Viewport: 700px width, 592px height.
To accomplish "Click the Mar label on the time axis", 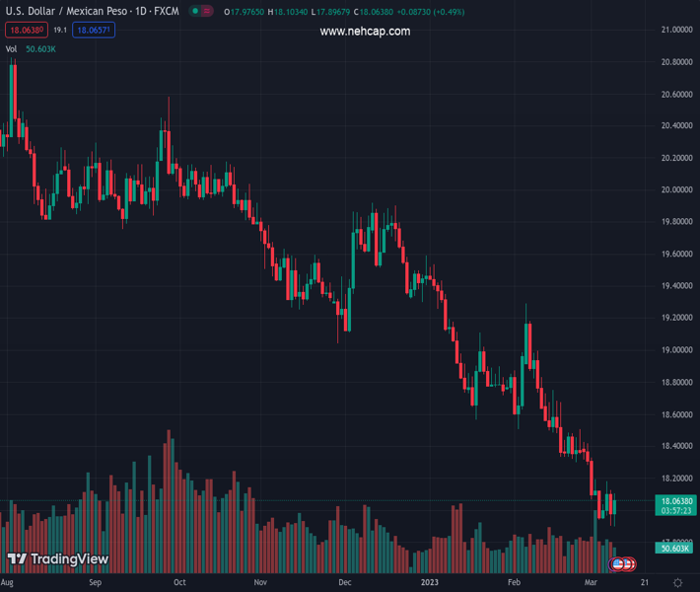I will tap(591, 582).
